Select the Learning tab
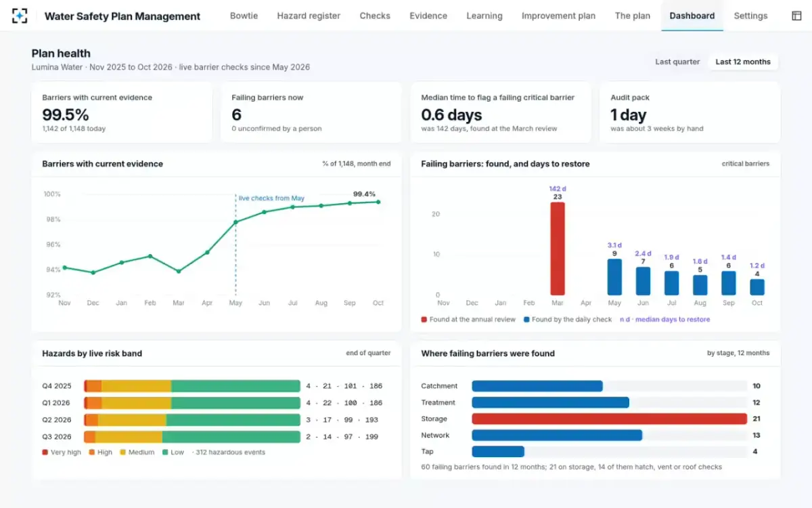The height and width of the screenshot is (508, 812). (484, 16)
